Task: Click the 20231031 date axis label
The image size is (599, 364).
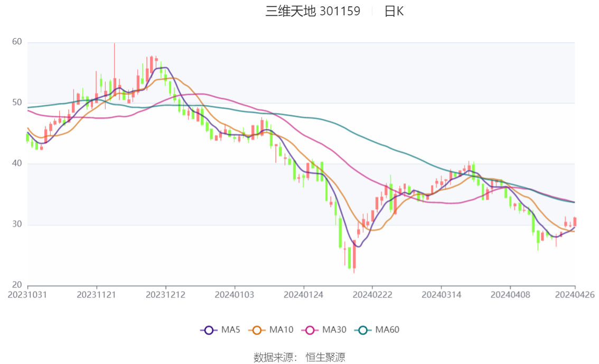Action: (x=27, y=295)
